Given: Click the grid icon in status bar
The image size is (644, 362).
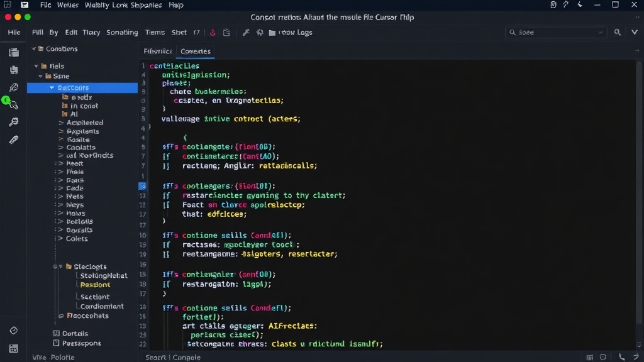Looking at the screenshot, I should coord(589,358).
